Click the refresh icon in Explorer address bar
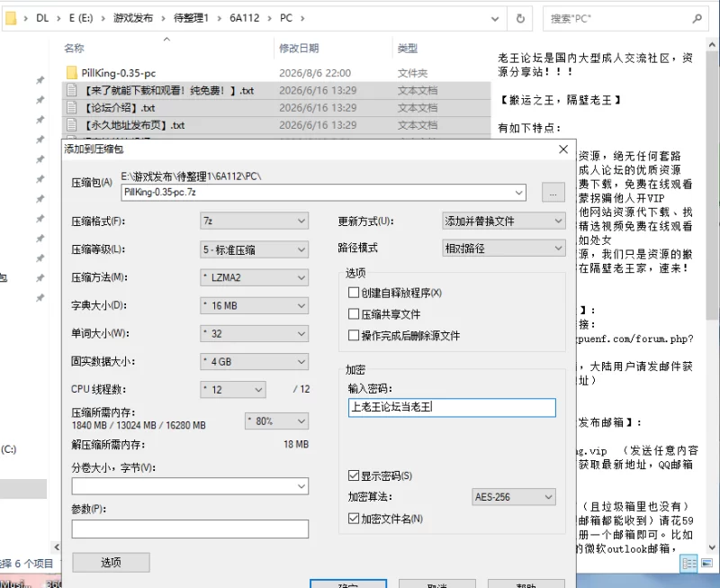Viewport: 720px width, 588px height. [x=520, y=18]
